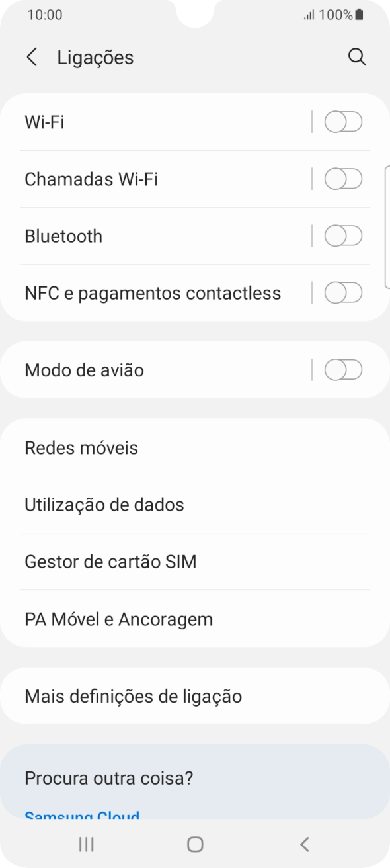Open Utilização de dados
This screenshot has height=868, width=390.
tap(195, 504)
